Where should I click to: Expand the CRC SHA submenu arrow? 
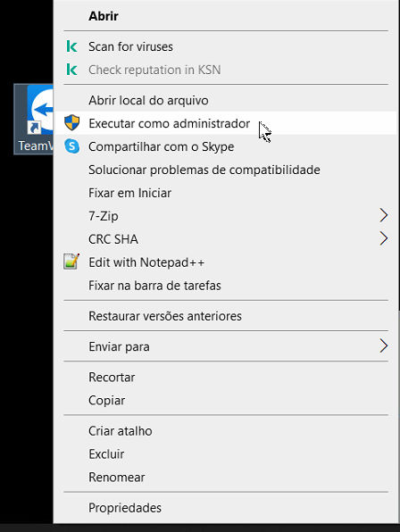point(383,238)
